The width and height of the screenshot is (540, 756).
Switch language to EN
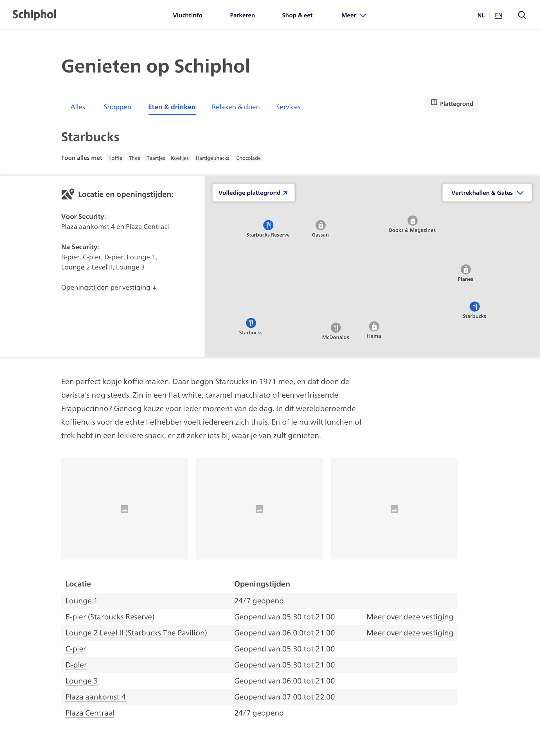click(x=498, y=15)
